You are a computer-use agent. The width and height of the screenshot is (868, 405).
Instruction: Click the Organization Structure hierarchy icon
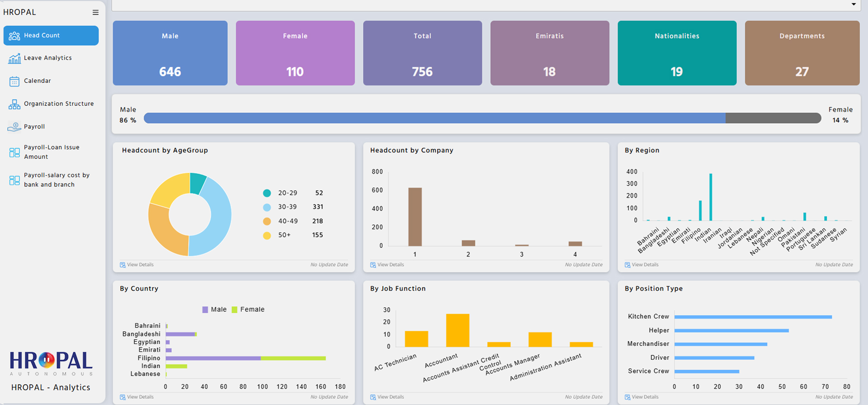(x=14, y=104)
